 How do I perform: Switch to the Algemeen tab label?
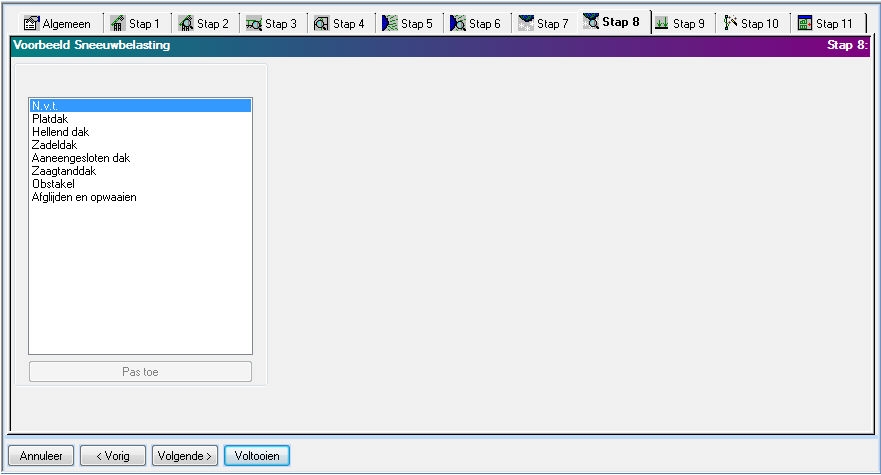pyautogui.click(x=66, y=24)
